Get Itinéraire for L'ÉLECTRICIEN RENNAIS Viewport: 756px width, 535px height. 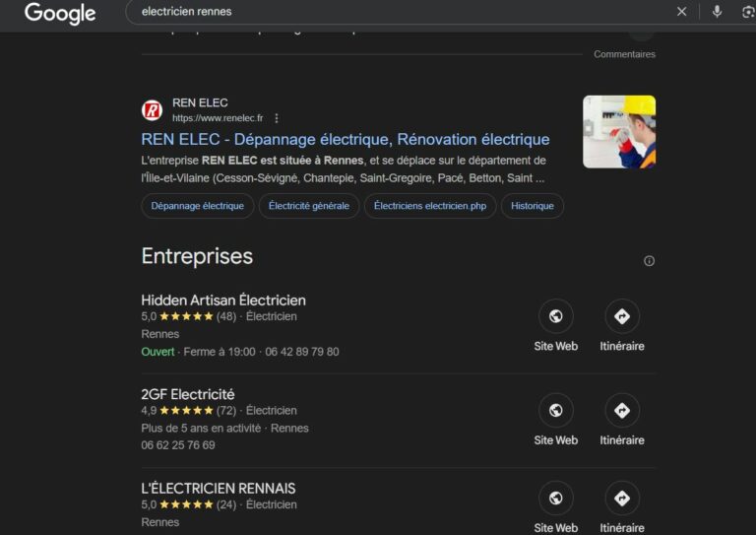tap(622, 498)
